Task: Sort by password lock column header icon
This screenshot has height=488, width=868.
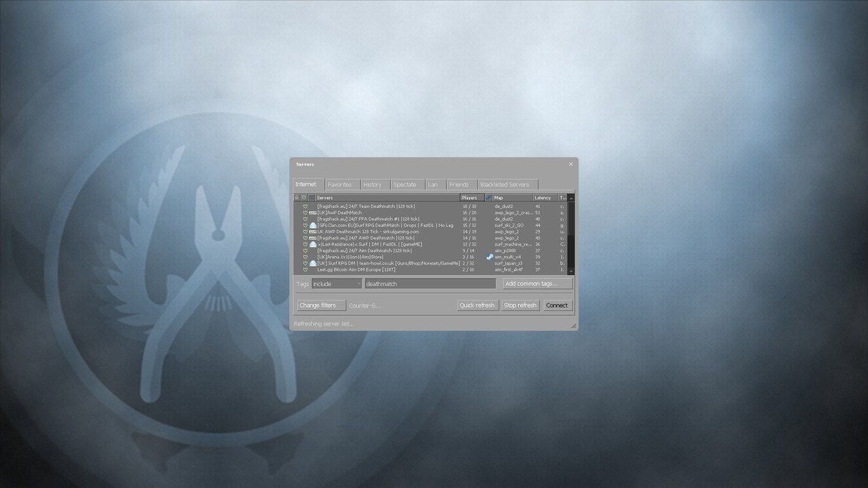Action: click(x=297, y=198)
